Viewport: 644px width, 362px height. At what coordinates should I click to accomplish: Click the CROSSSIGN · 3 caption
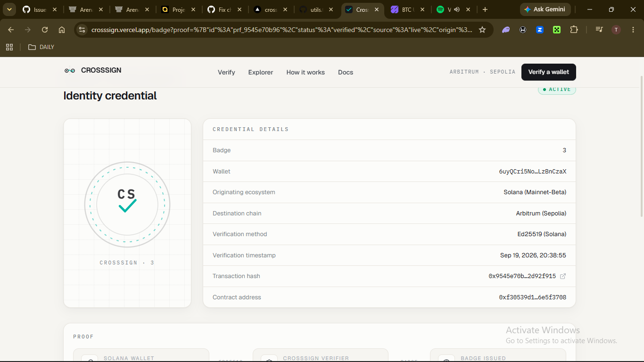point(127,263)
